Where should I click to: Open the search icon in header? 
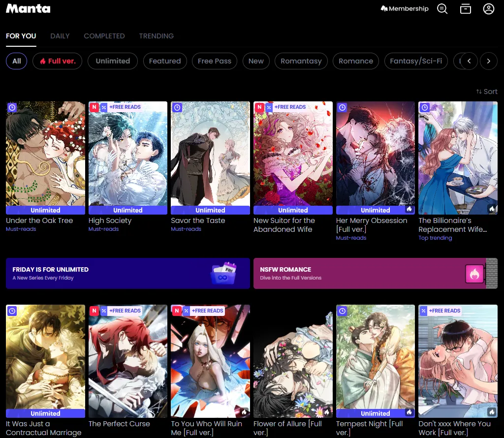[x=442, y=9]
